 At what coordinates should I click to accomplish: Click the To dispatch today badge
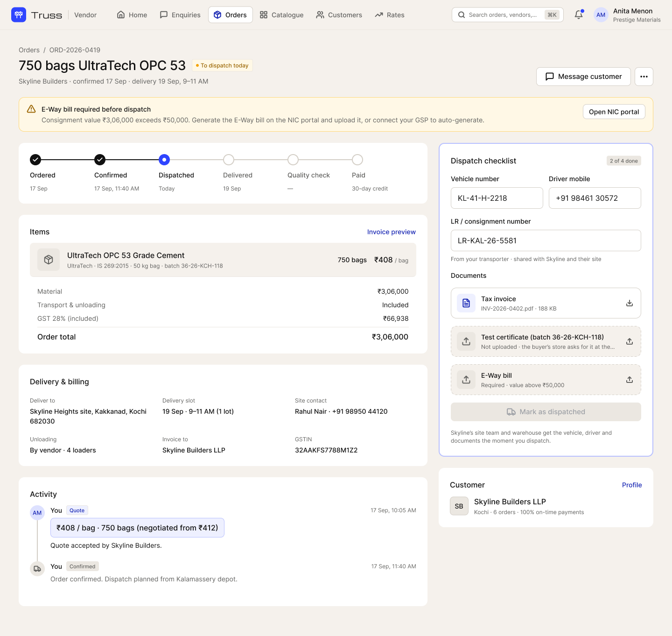[222, 65]
